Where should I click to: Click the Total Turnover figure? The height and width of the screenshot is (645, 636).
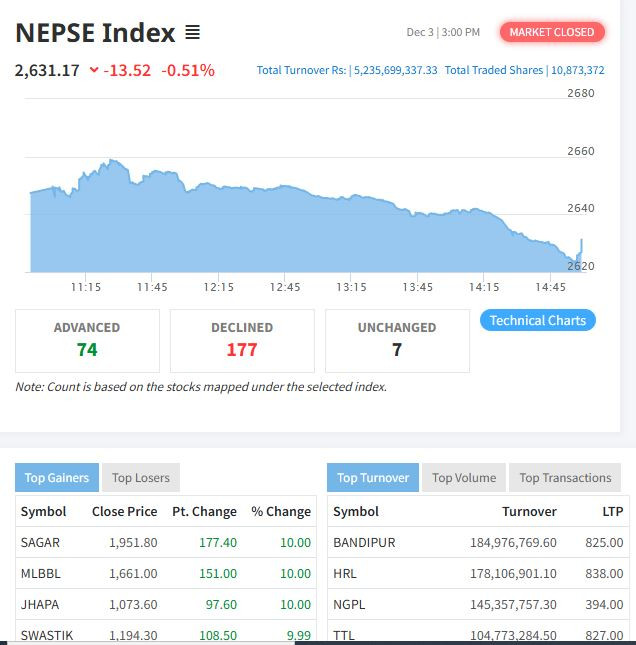[347, 70]
